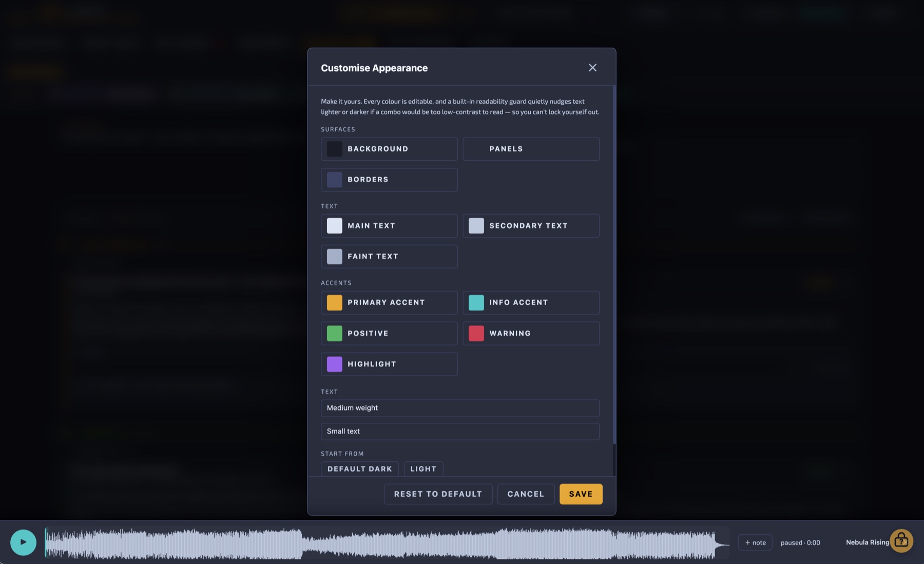Viewport: 924px width, 564px height.
Task: Save the appearance settings
Action: [581, 494]
